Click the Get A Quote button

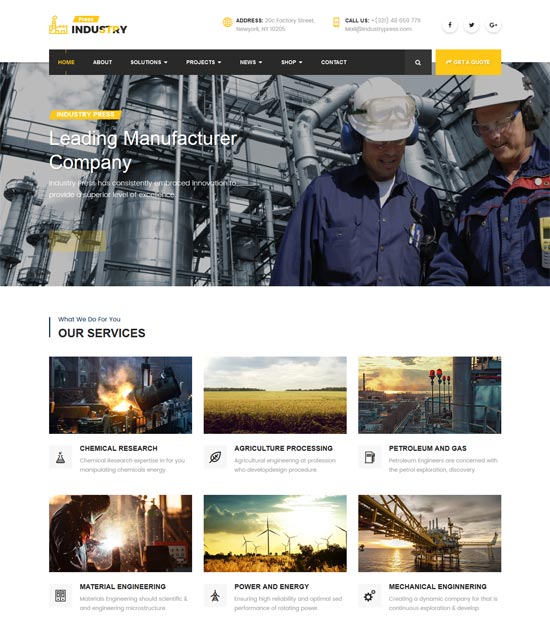click(x=468, y=62)
